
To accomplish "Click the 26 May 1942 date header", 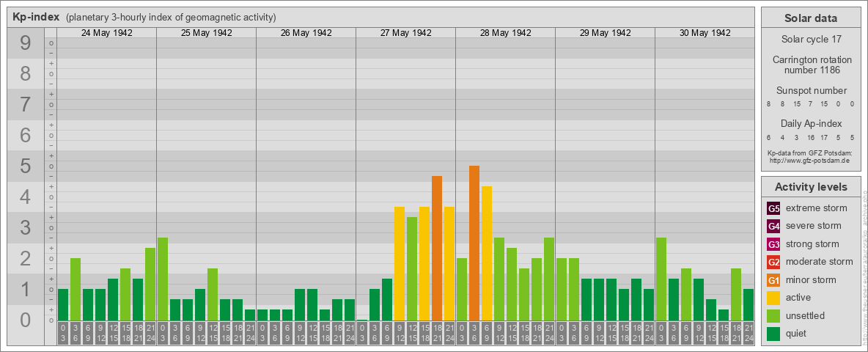I will 306,33.
